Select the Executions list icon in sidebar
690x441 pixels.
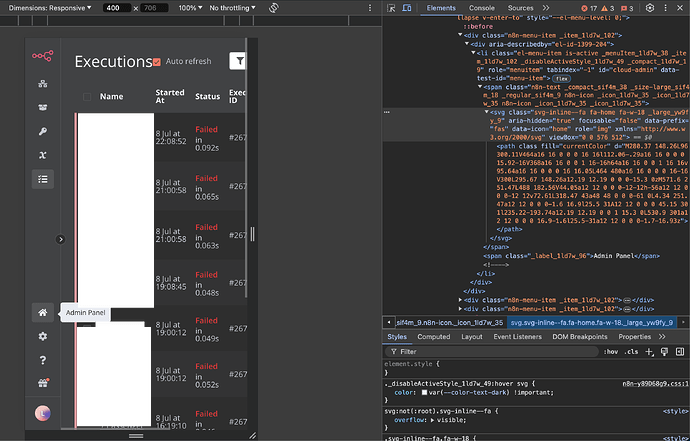coord(43,179)
